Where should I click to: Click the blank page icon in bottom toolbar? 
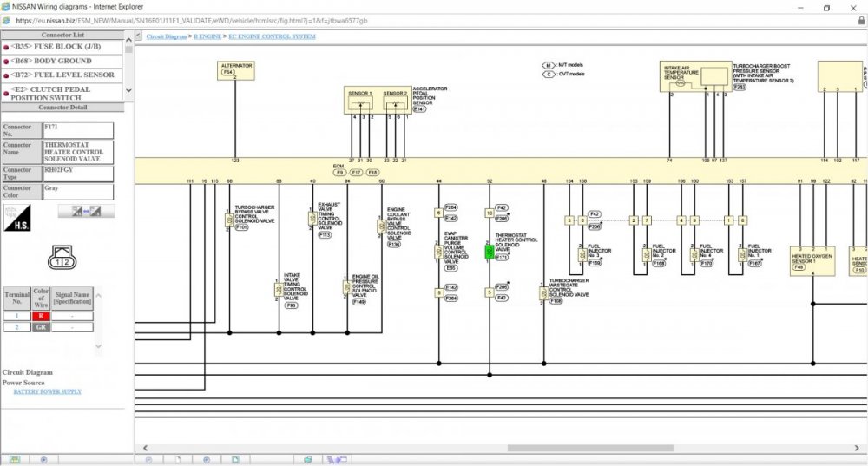point(177,459)
